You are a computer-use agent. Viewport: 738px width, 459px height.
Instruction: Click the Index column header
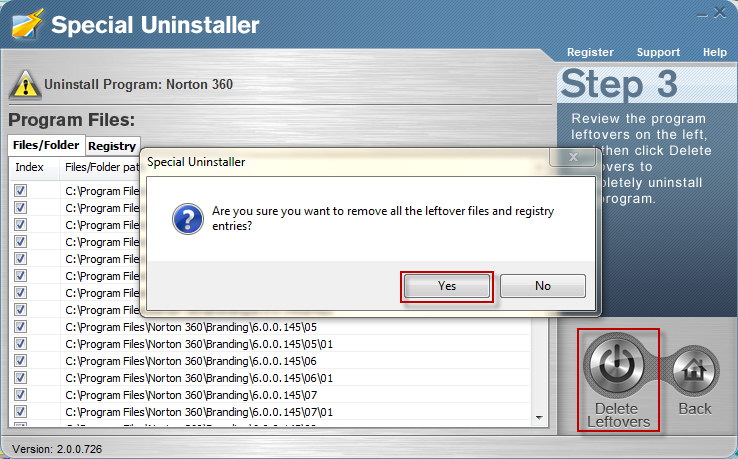(x=33, y=168)
